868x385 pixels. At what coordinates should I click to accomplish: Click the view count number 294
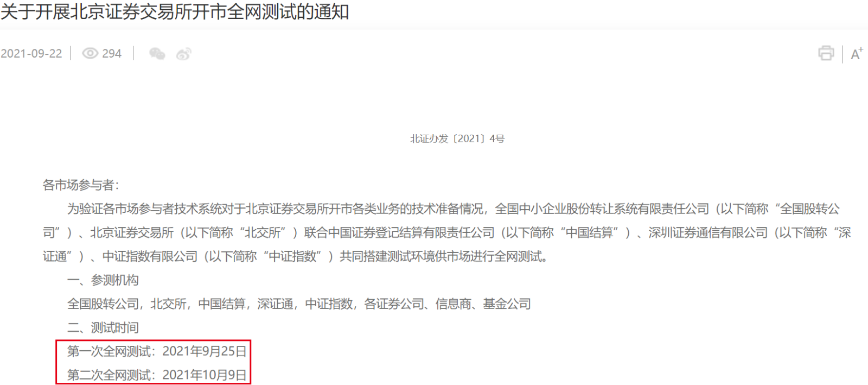112,53
